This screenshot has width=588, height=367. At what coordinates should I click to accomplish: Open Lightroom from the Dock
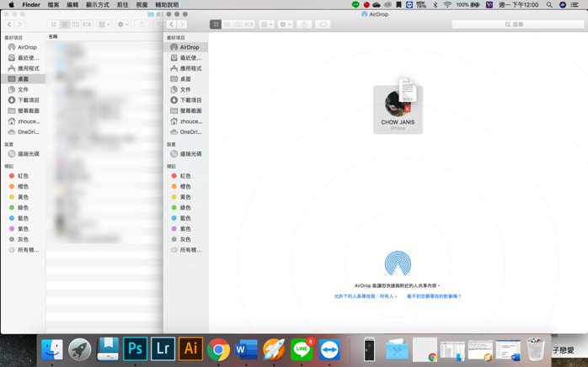(x=163, y=348)
